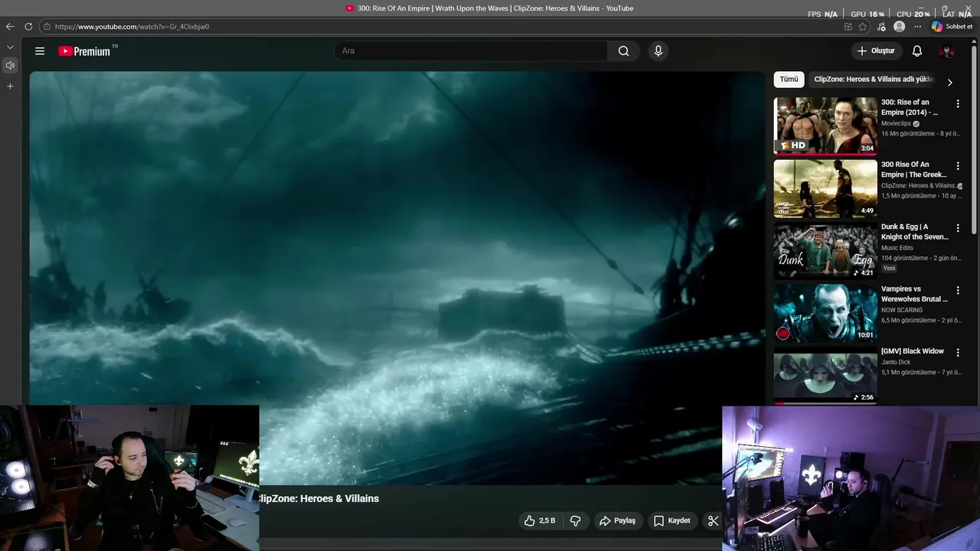Open the browser profile avatar
The image size is (980, 551).
click(900, 27)
